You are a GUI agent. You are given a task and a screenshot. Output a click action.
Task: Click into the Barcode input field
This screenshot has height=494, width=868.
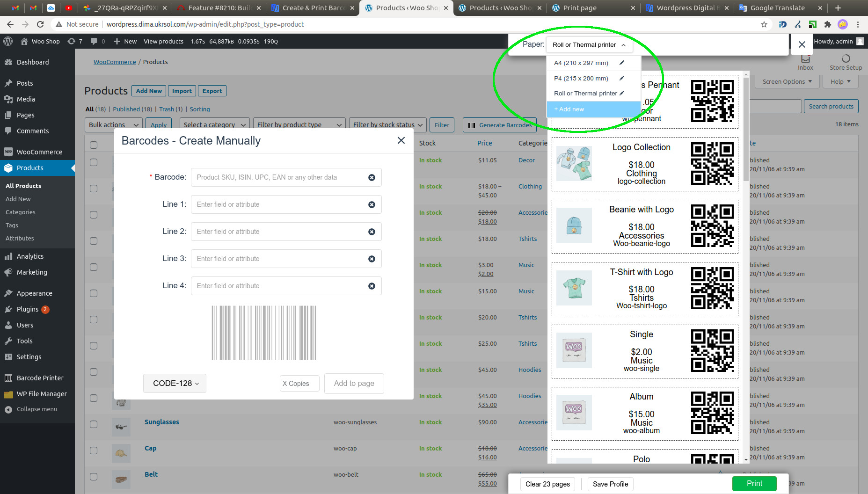pyautogui.click(x=286, y=177)
